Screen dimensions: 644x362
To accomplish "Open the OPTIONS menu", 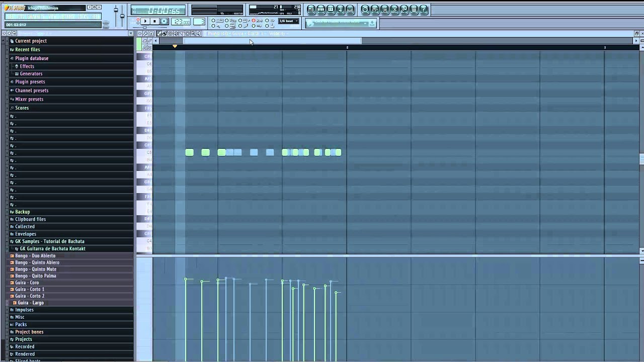I will 67,16.
